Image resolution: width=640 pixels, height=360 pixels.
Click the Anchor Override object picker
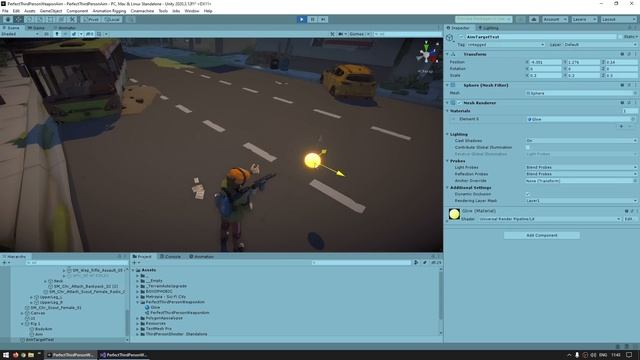click(635, 180)
